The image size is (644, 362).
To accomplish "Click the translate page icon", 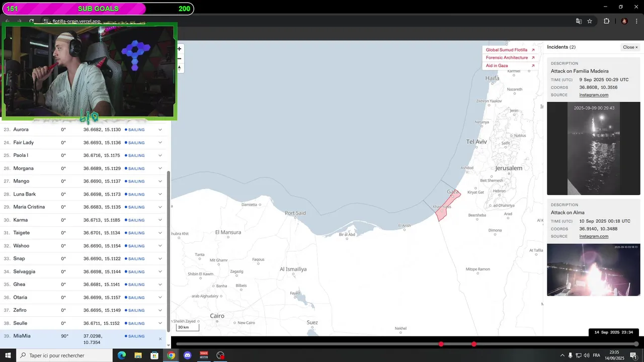I will (579, 21).
